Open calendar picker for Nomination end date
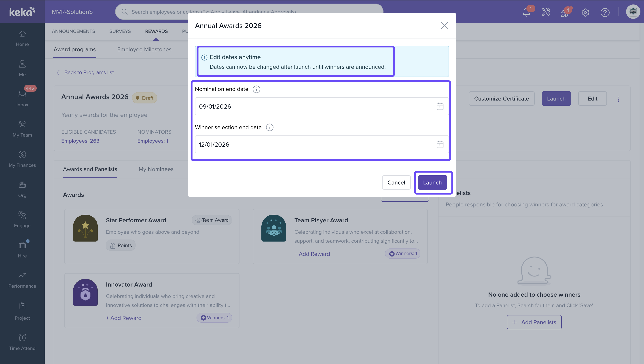 [440, 106]
